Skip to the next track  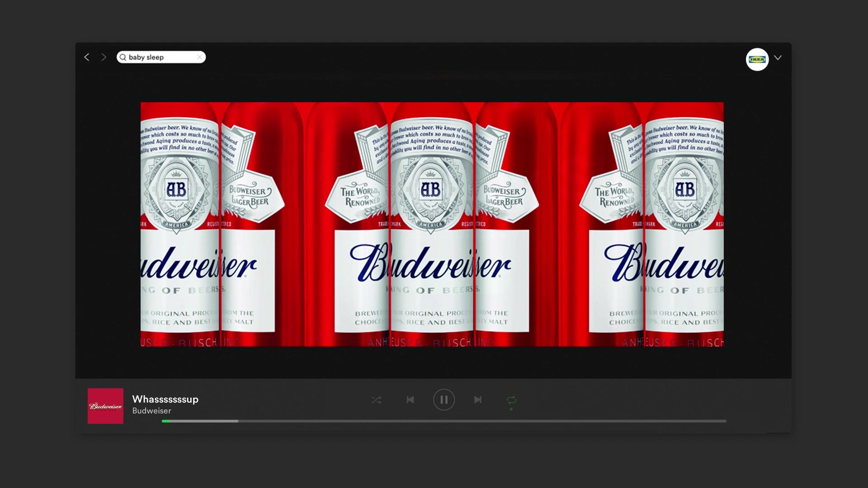[x=478, y=399]
